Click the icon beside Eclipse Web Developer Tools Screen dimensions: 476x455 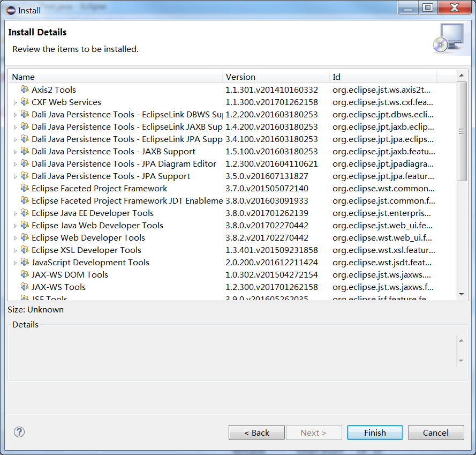(x=25, y=237)
